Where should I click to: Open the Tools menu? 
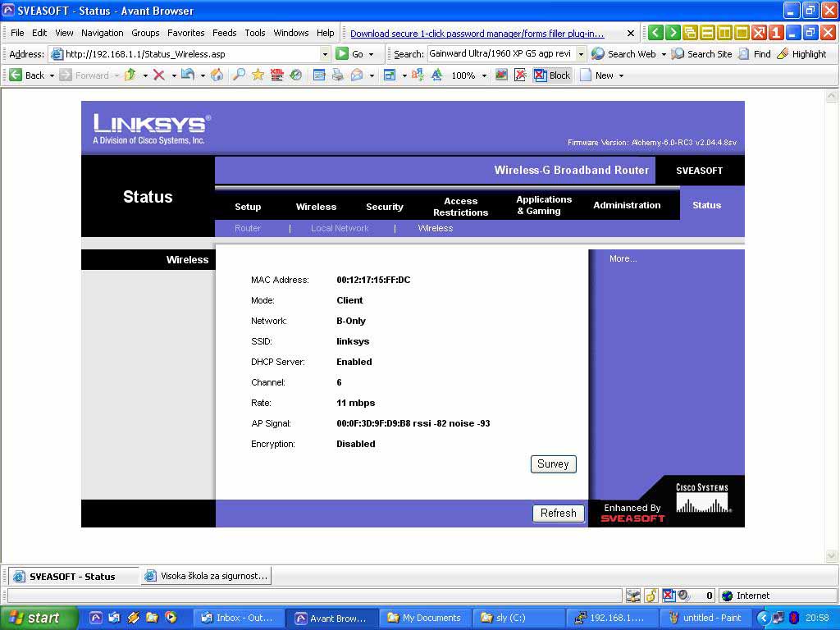tap(255, 33)
